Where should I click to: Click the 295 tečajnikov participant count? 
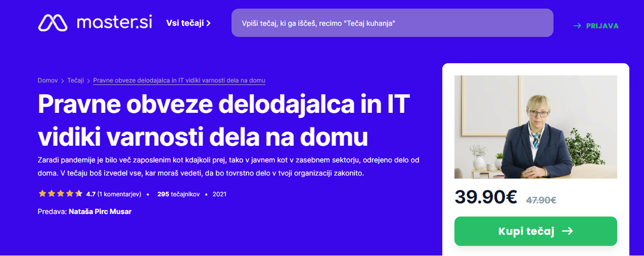point(178,194)
